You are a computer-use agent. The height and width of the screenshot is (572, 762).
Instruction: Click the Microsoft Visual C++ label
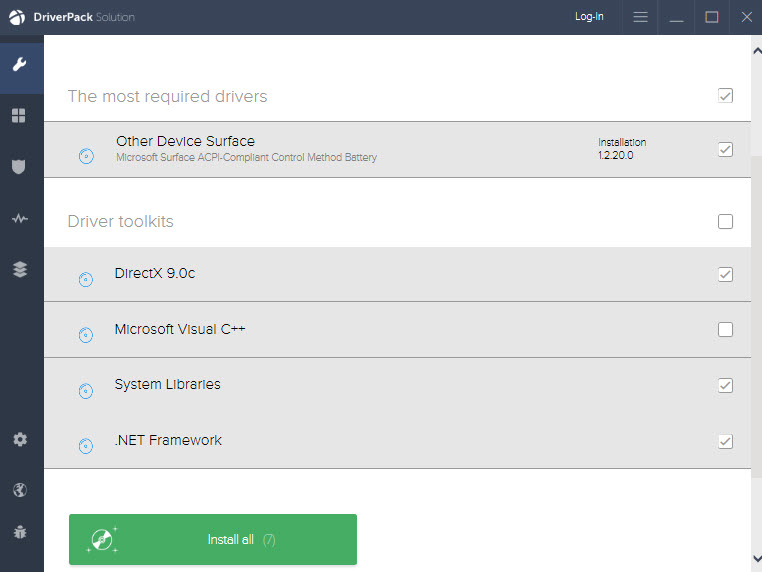click(180, 329)
